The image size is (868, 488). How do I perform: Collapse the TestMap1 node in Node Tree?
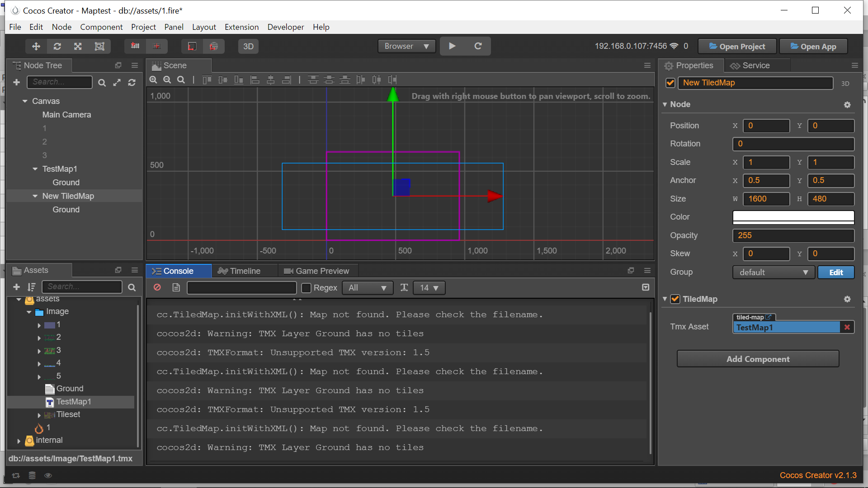coord(35,169)
